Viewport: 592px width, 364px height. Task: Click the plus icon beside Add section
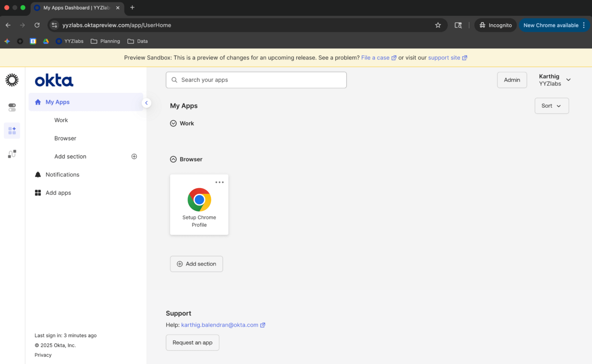(134, 157)
